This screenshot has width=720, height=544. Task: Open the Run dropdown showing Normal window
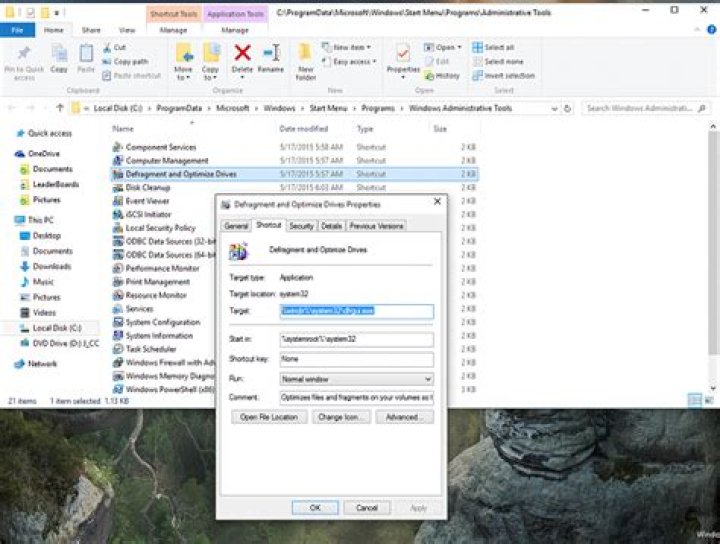coord(356,380)
